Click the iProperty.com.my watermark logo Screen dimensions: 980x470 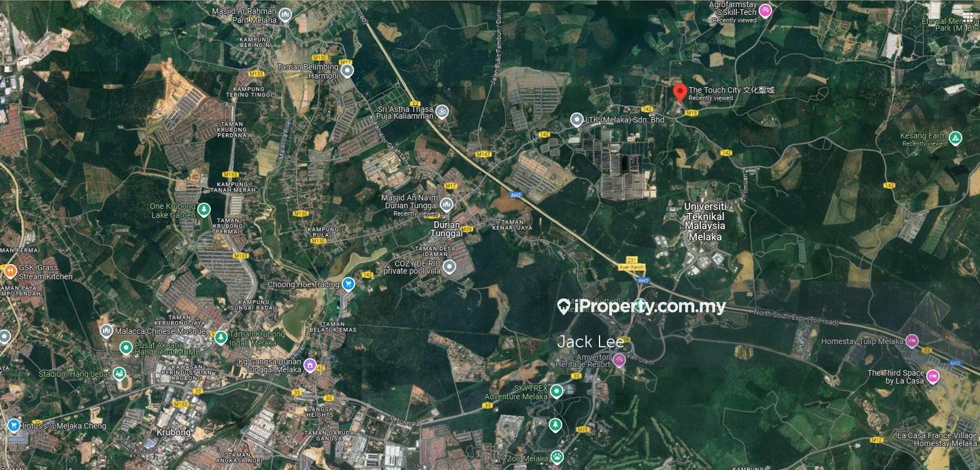(641, 307)
